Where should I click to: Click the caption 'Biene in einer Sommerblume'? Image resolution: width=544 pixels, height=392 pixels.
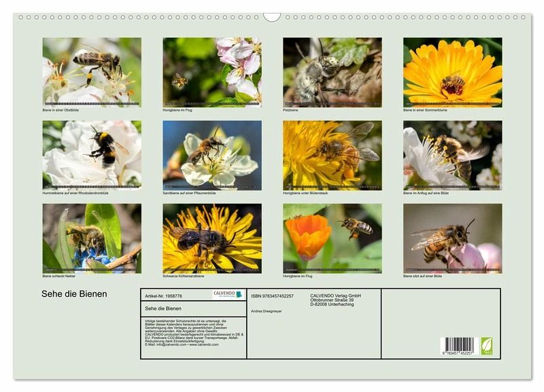[425, 110]
